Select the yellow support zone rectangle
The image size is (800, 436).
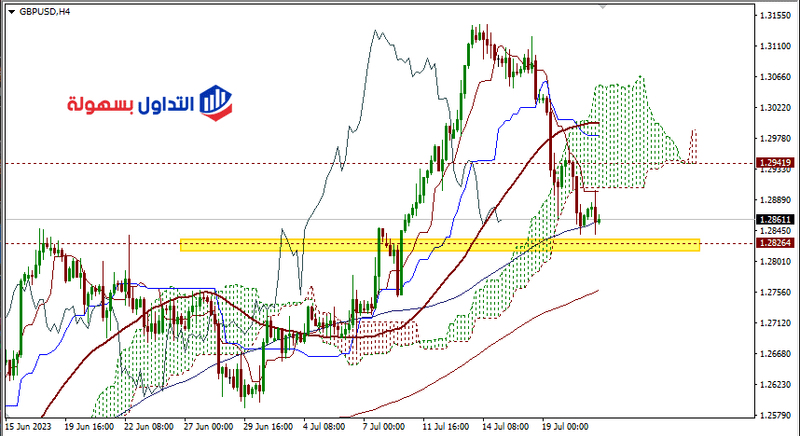439,245
